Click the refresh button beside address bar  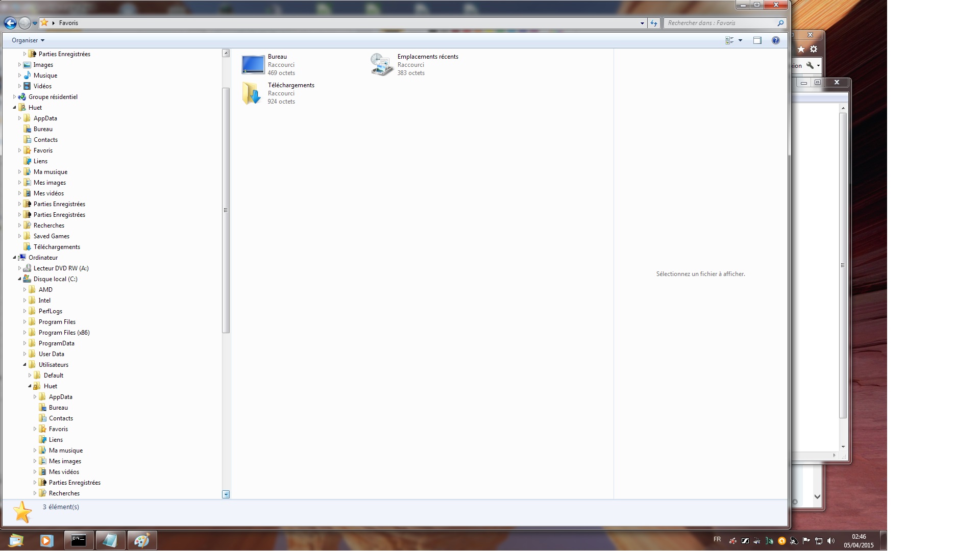coord(654,23)
